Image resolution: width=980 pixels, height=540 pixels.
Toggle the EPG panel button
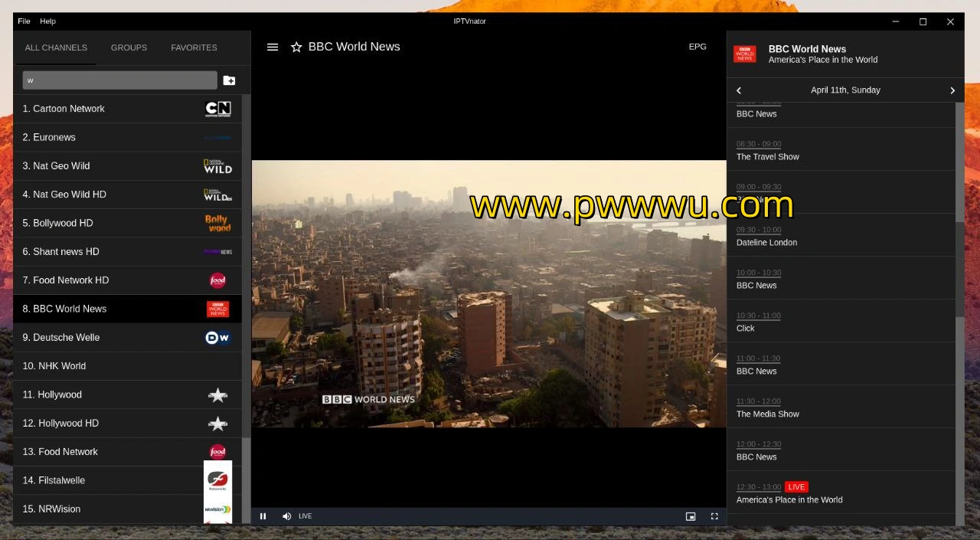click(x=697, y=47)
